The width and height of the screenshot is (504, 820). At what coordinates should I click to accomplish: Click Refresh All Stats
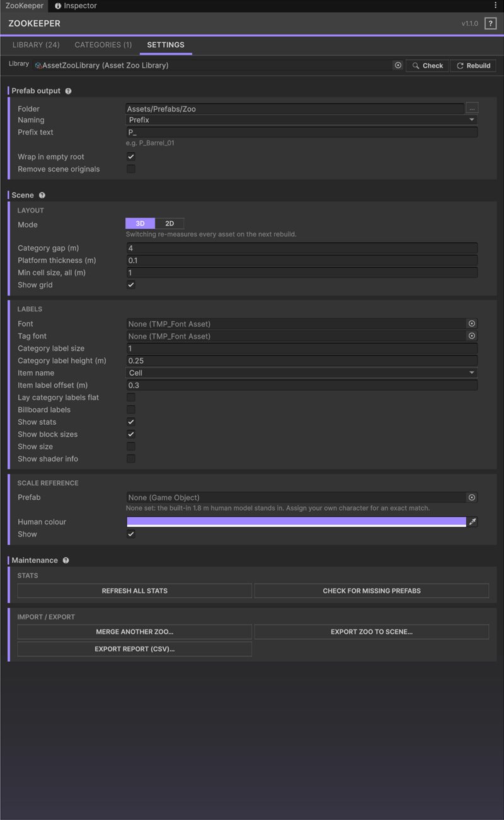pyautogui.click(x=135, y=591)
